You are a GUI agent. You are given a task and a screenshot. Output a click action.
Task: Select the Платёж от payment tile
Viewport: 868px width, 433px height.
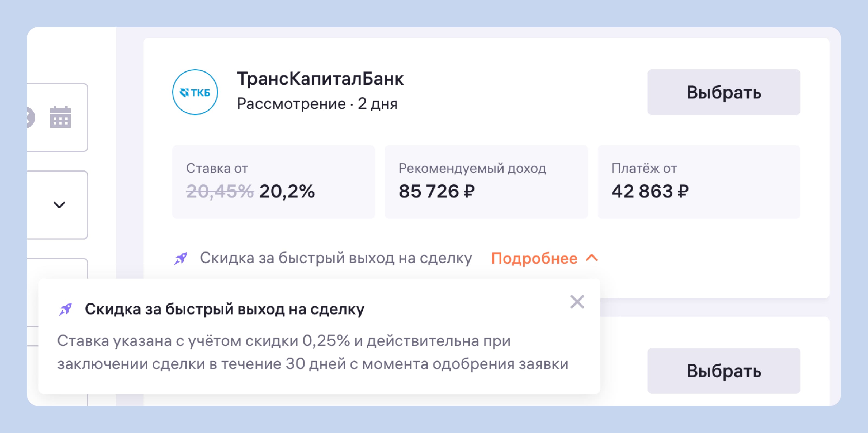tap(699, 182)
